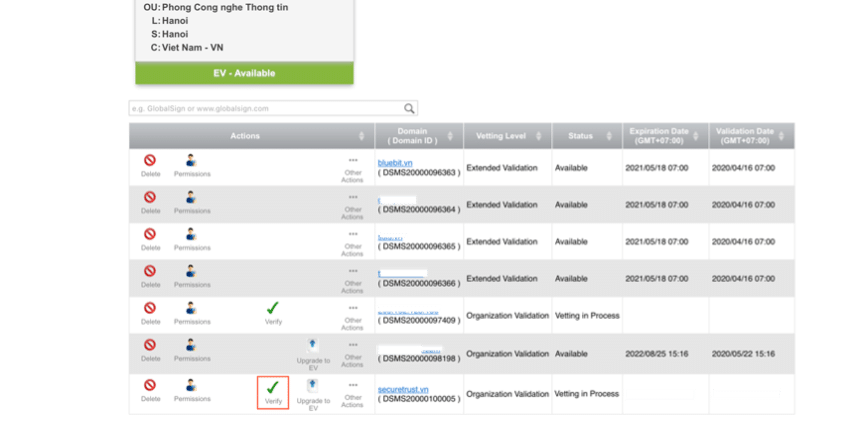Viewport: 864px width, 424px height.
Task: Open Other Actions for domain DSMS20000096364
Action: pyautogui.click(x=352, y=203)
